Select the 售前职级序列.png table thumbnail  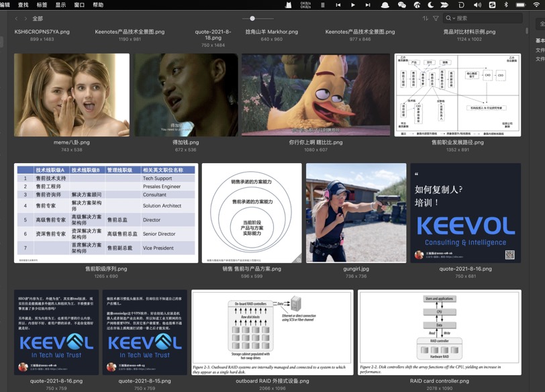coord(106,213)
